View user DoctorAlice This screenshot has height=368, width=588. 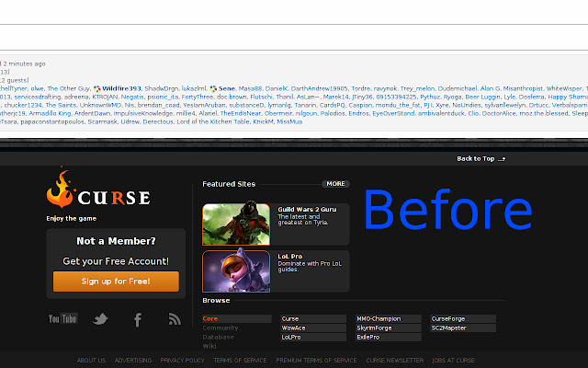(499, 113)
